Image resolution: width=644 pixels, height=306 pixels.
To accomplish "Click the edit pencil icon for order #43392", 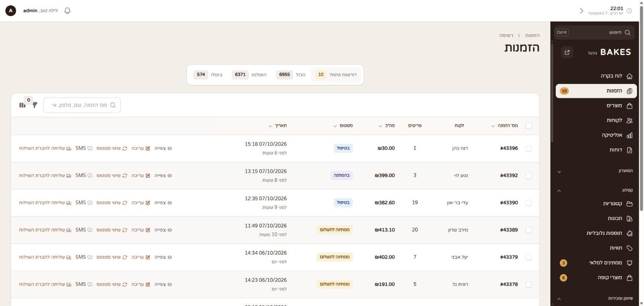I will (148, 176).
